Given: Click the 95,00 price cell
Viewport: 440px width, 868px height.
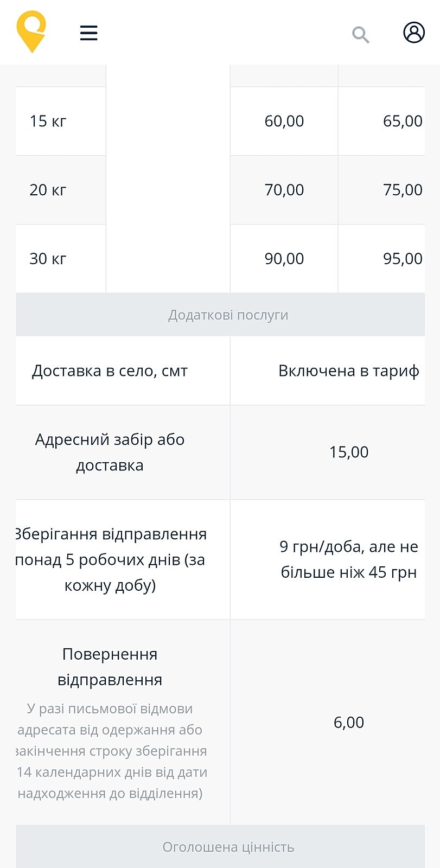Looking at the screenshot, I should tap(402, 259).
